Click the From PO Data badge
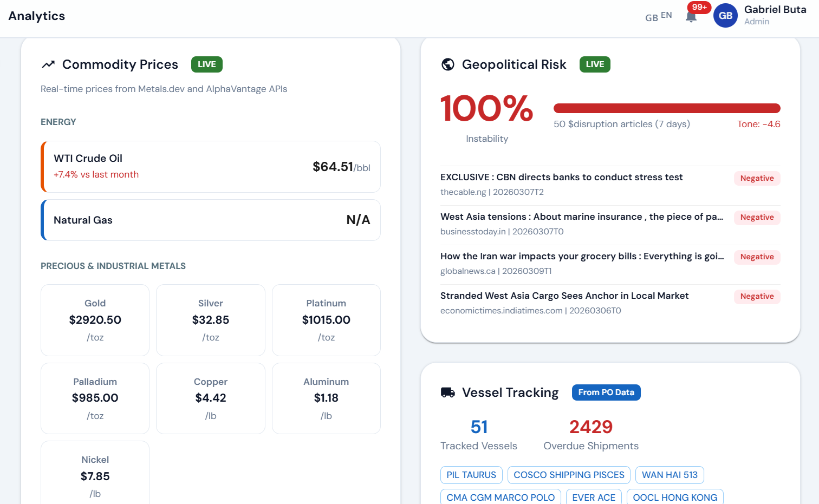Screen dimensions: 819x504 pos(606,392)
